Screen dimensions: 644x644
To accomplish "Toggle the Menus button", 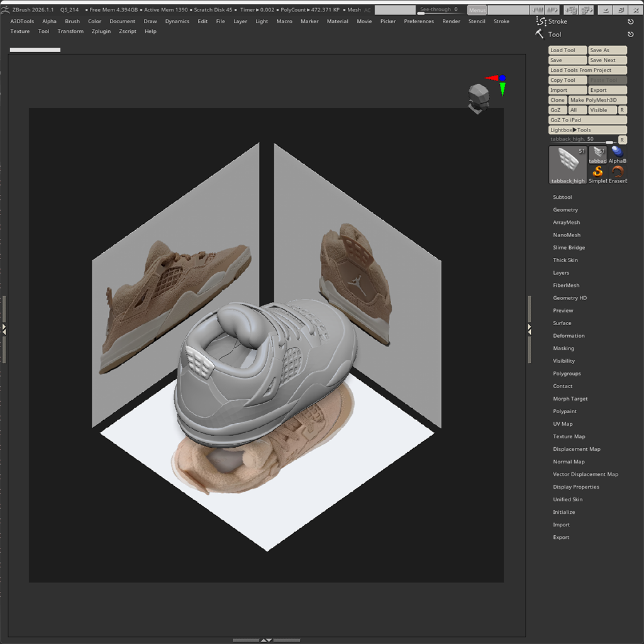I will (477, 10).
